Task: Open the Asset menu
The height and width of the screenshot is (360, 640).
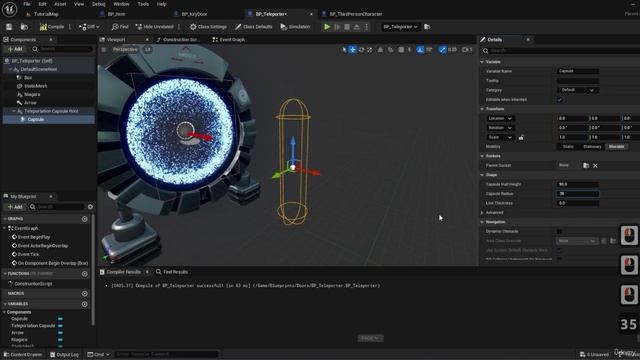Action: 60,4
